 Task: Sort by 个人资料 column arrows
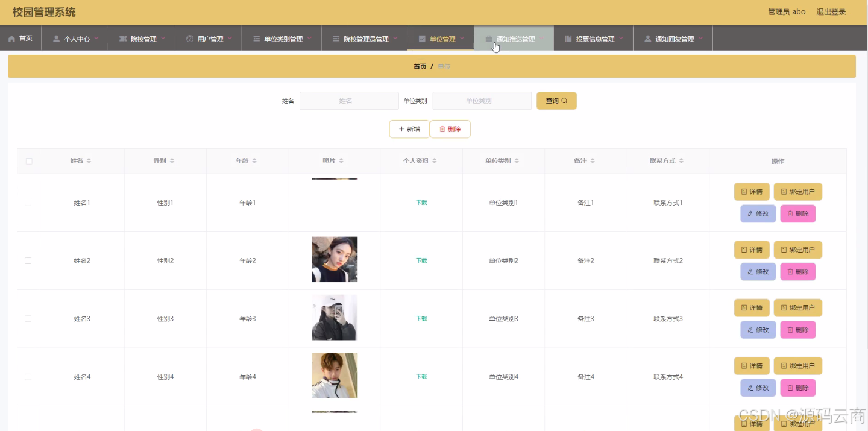pos(434,161)
